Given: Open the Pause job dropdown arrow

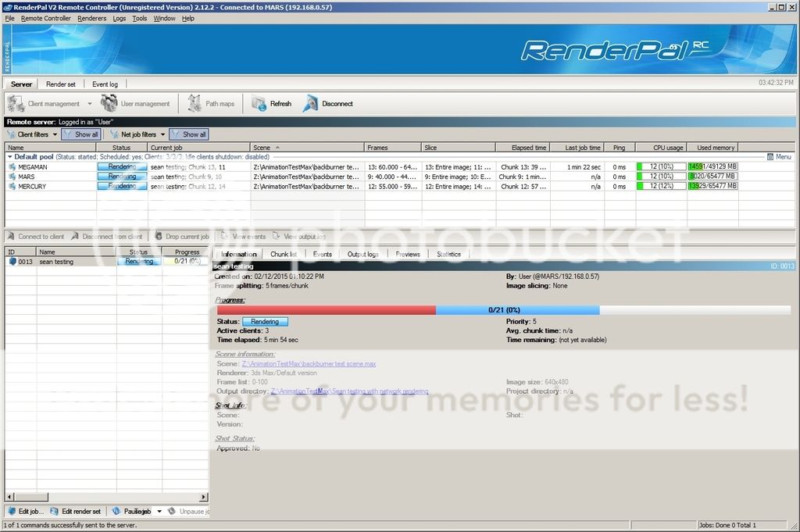Looking at the screenshot, I should tap(159, 511).
